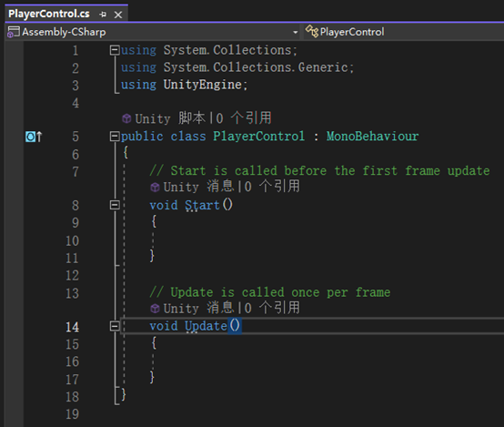Image resolution: width=504 pixels, height=427 pixels.
Task: Open the PlayerControl type navigation dropdown
Action: tap(404, 32)
